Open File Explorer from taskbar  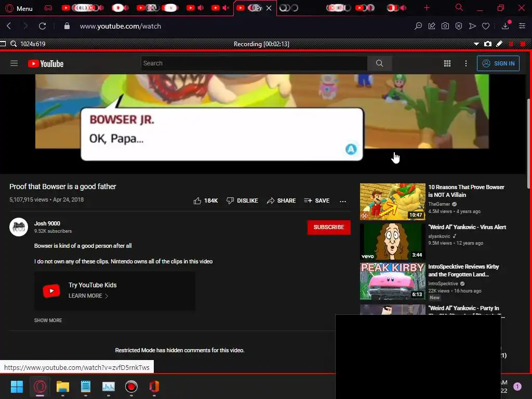point(63,387)
